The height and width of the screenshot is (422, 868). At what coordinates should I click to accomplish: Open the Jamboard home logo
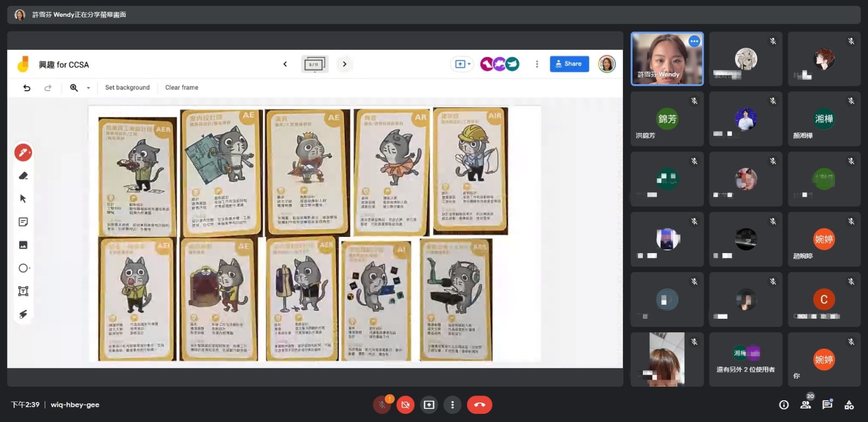[23, 64]
